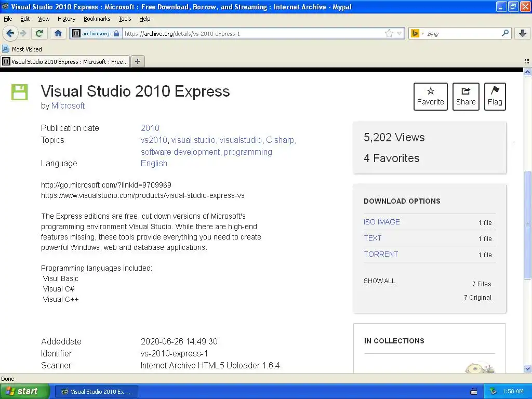This screenshot has width=532, height=399.
Task: Open the History menu
Action: pyautogui.click(x=66, y=19)
